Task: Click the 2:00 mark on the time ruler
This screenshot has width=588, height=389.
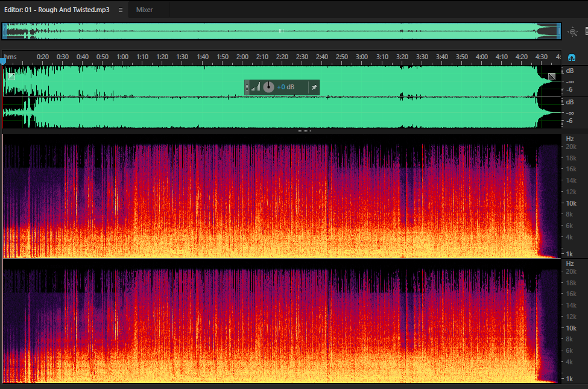Action: [x=242, y=57]
